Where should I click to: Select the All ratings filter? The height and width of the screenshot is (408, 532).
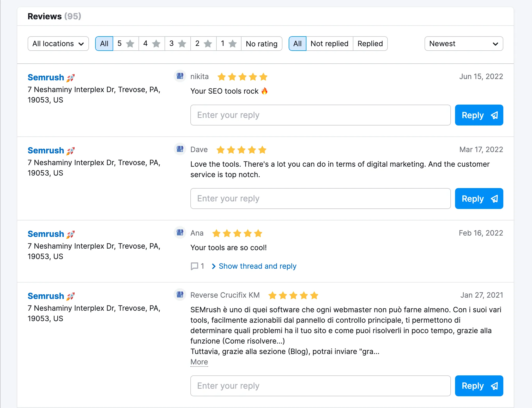[104, 44]
